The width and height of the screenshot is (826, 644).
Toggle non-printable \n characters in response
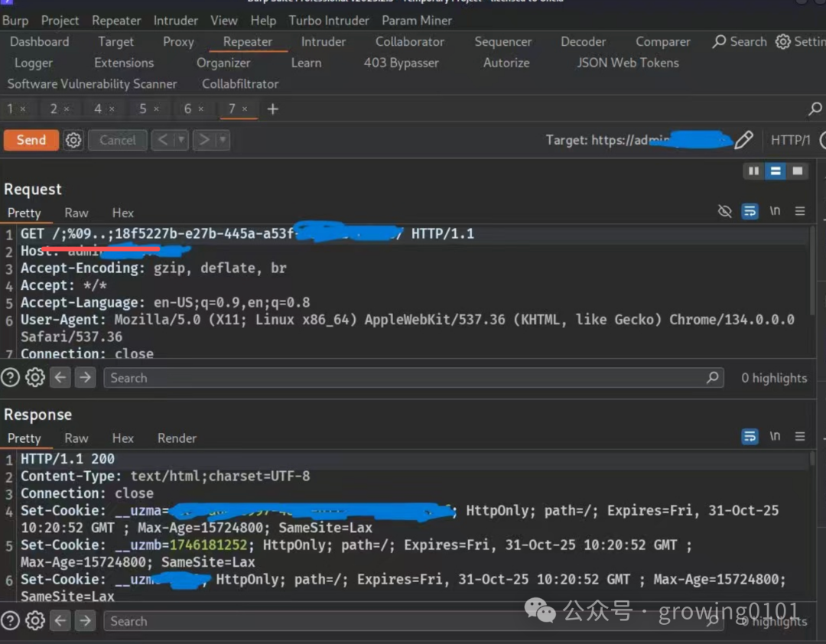(775, 436)
